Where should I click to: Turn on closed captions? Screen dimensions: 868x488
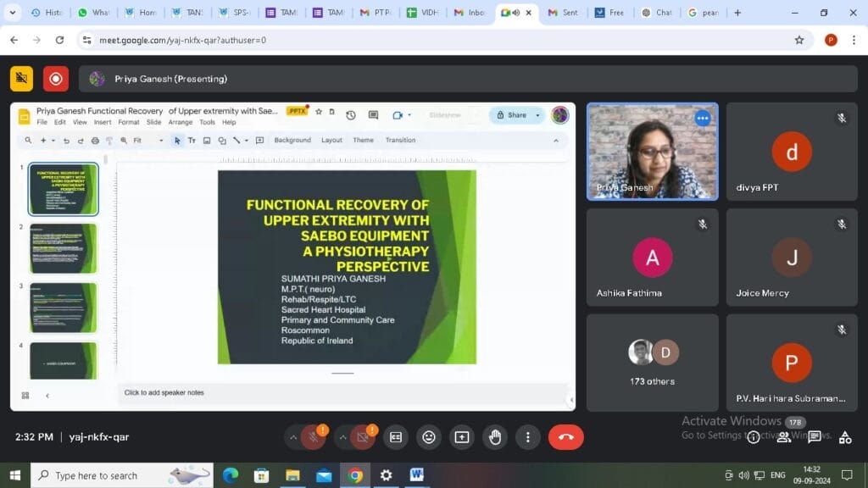coord(395,437)
